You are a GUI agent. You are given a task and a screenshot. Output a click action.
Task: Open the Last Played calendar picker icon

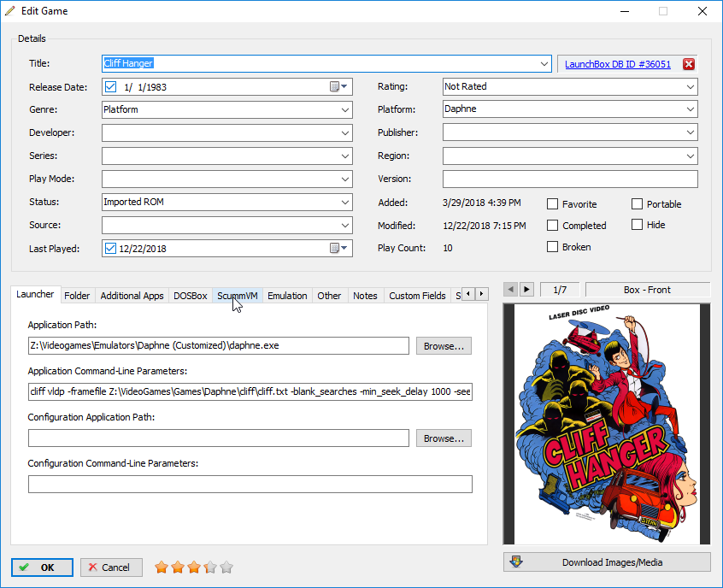(338, 248)
